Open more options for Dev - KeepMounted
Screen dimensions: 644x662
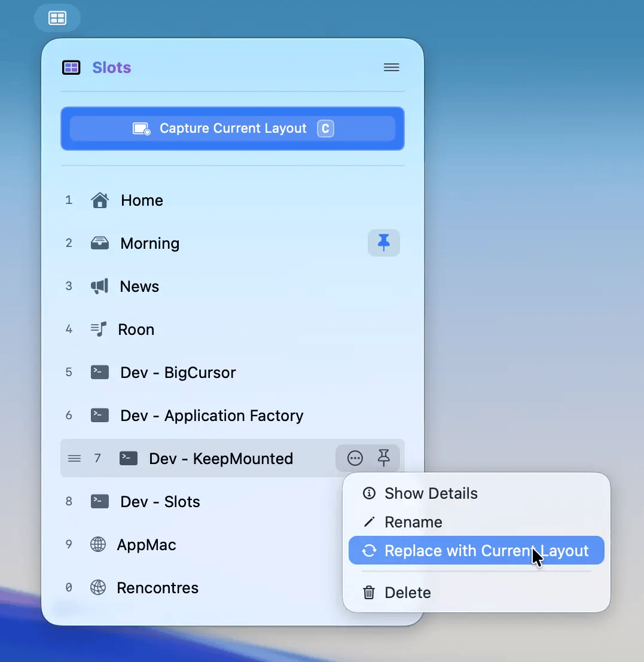355,458
